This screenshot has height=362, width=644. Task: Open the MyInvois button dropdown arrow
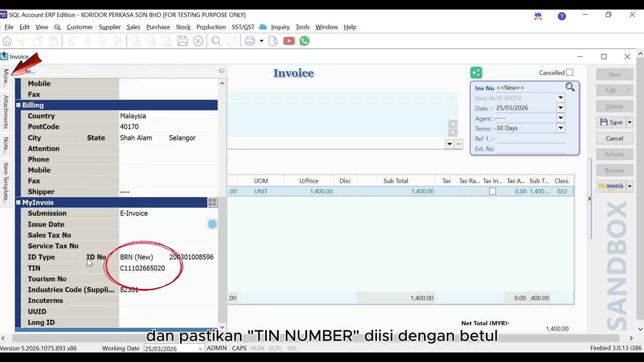[629, 186]
